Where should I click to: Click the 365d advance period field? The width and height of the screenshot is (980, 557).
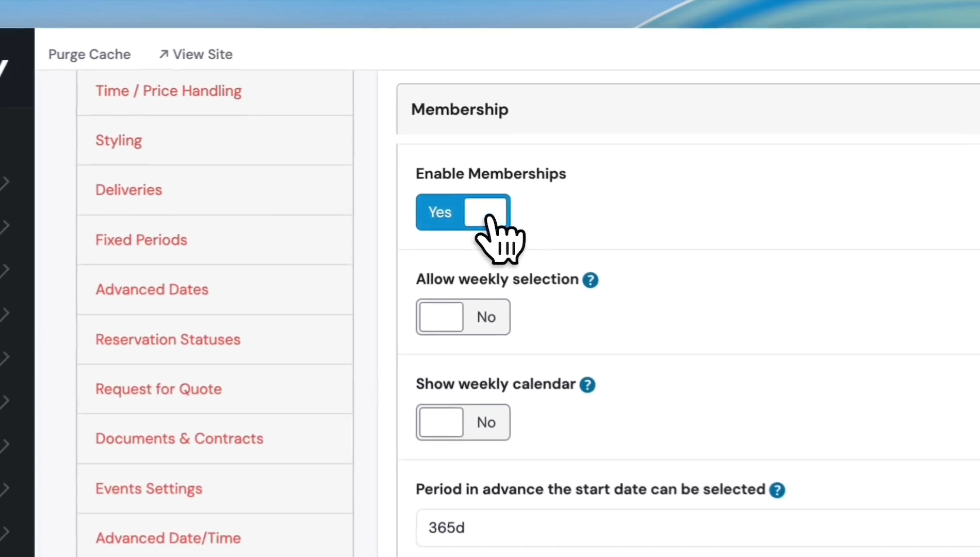(671, 528)
